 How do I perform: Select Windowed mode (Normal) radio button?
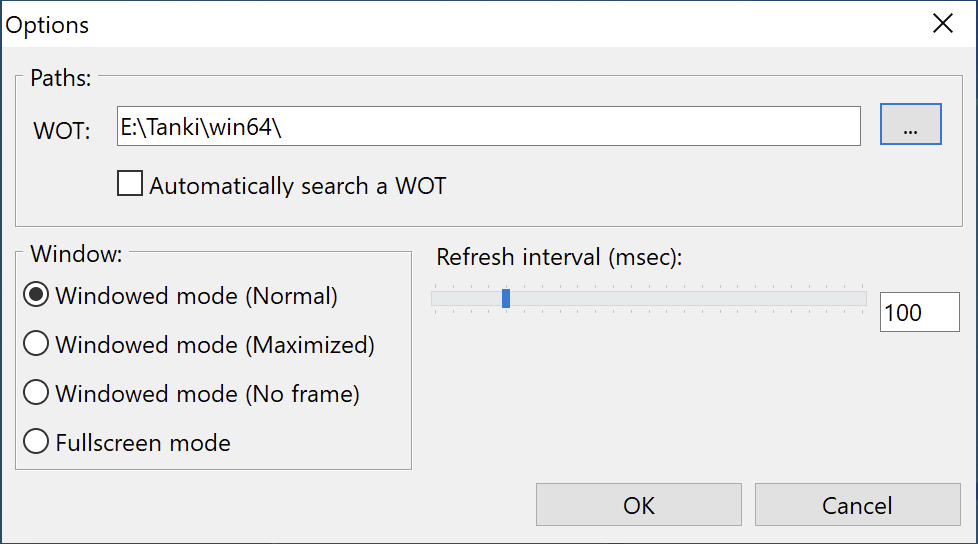[37, 296]
